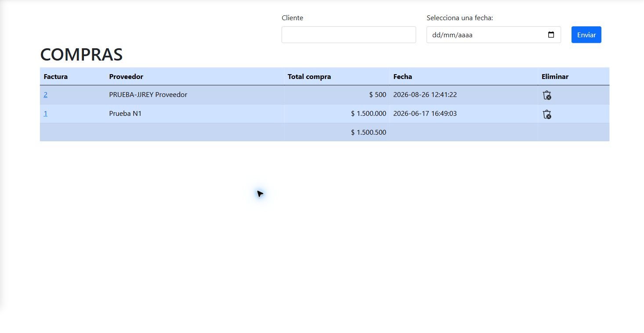Viewport: 644px width, 333px height.
Task: Click the Proveedor column header
Action: click(x=195, y=76)
